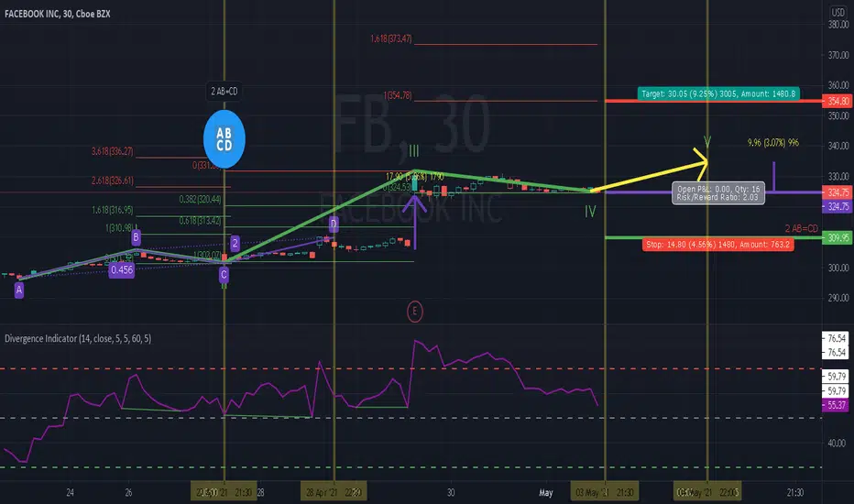
Task: Select the 3.618(336.27) Fibonacci level label
Action: tap(112, 151)
